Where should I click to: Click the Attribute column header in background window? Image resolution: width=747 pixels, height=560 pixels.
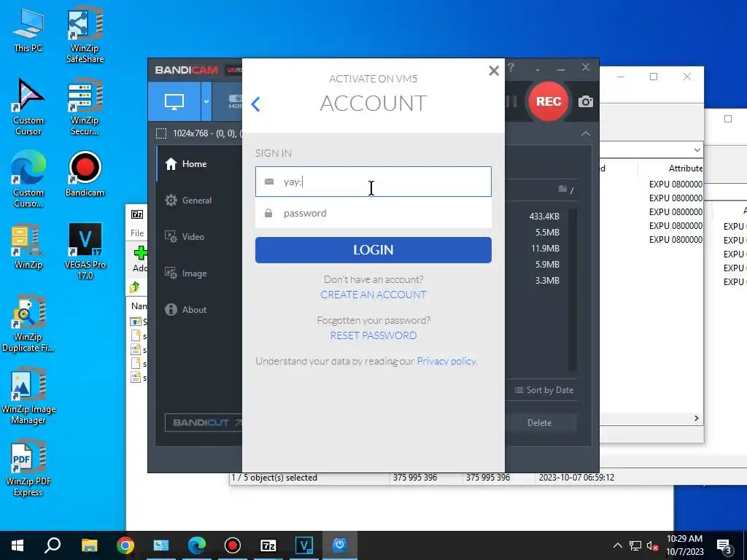pyautogui.click(x=684, y=168)
